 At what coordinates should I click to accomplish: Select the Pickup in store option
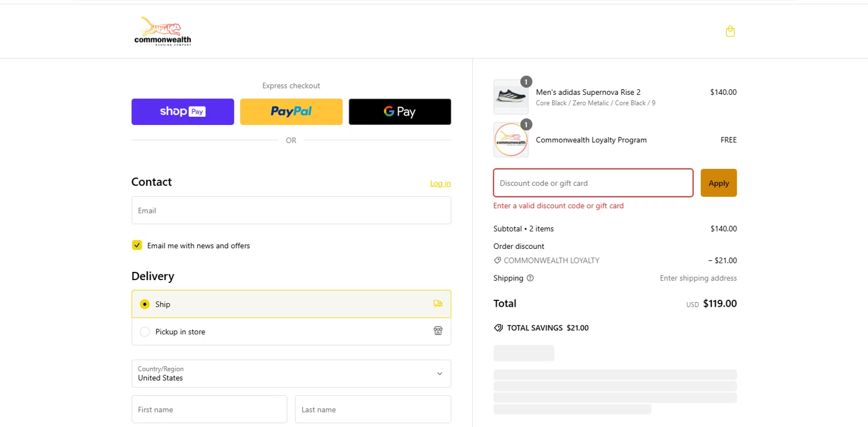(x=291, y=332)
